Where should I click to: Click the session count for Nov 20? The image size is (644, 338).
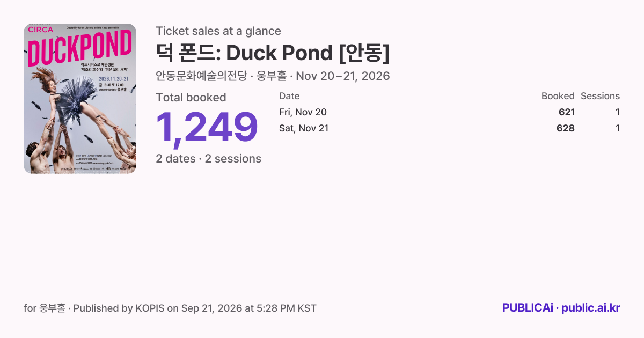[x=618, y=112]
